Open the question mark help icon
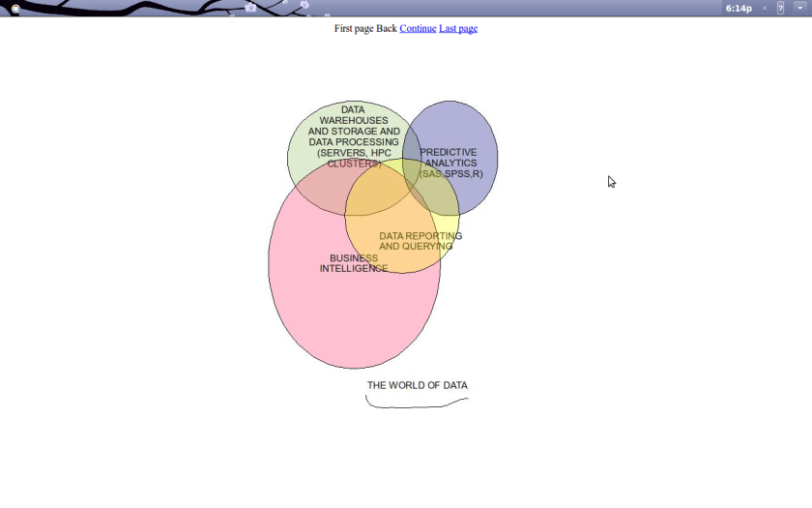 pyautogui.click(x=781, y=8)
